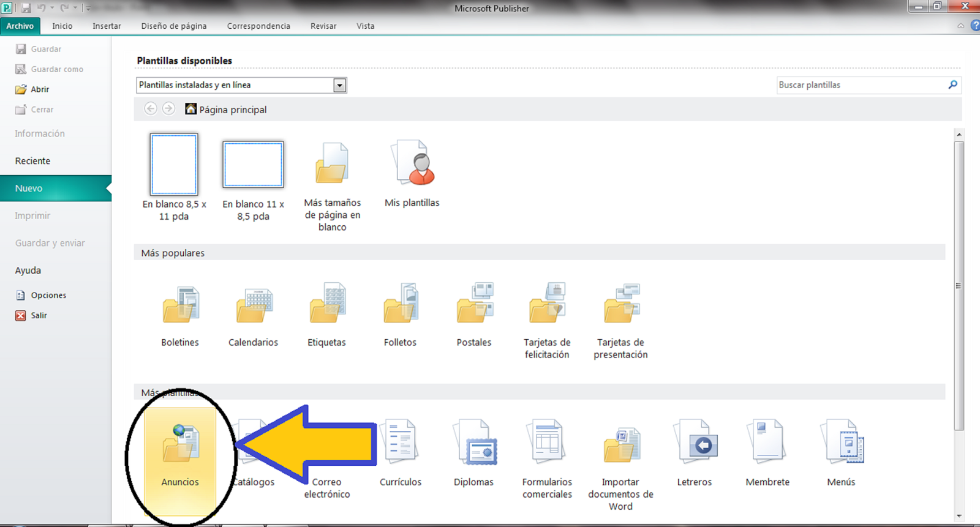Open the quick access toolbar customize dropdown
This screenshot has width=980, height=527.
(87, 8)
